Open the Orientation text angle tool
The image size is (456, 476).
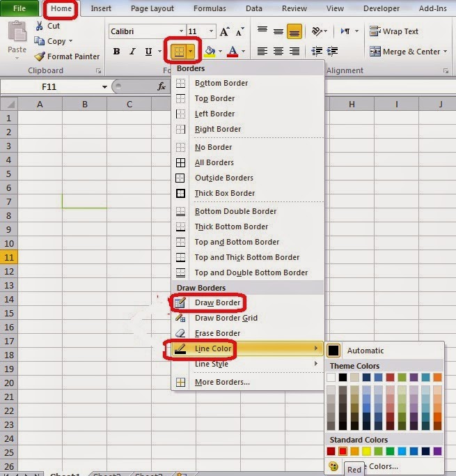coord(317,31)
